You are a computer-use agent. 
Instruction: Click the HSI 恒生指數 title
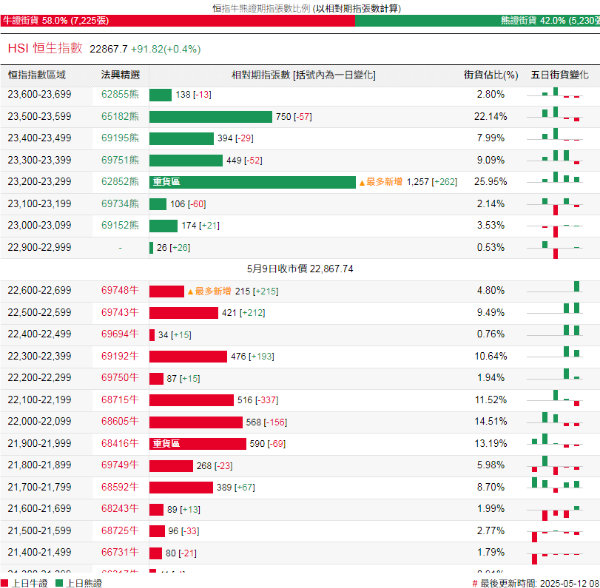point(45,48)
